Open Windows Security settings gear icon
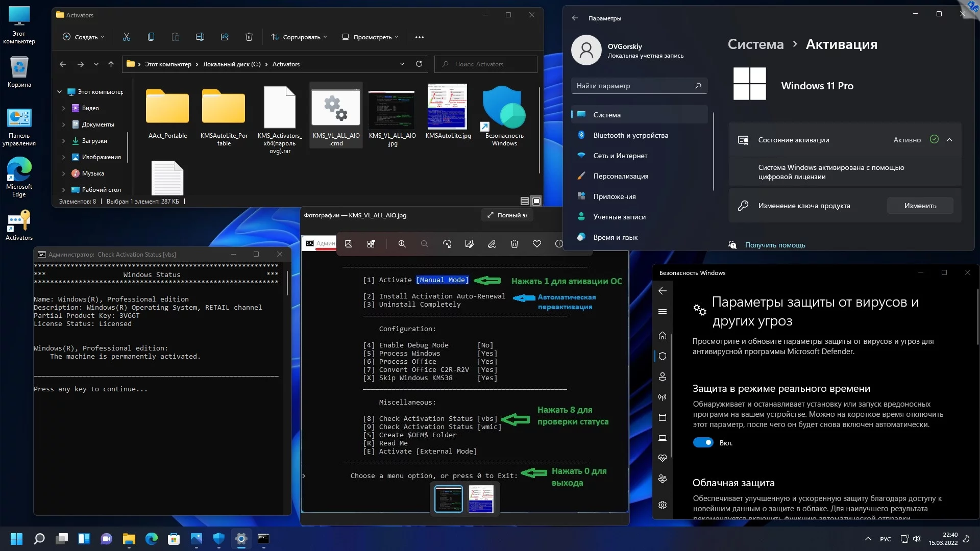980x551 pixels. pos(663,505)
